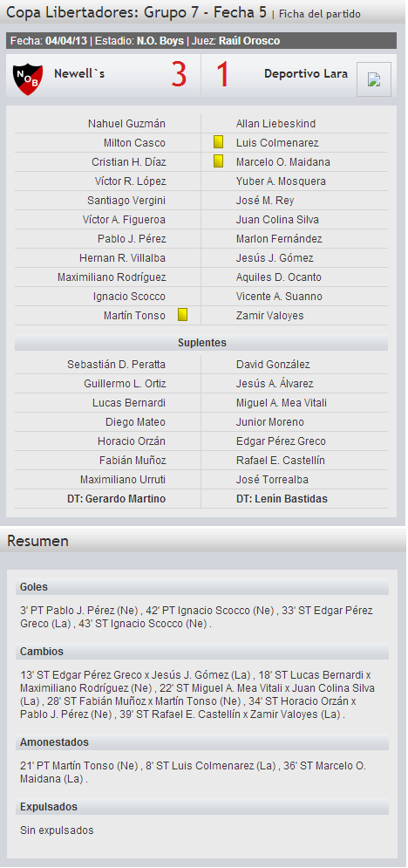Open the Ficha del partido link
This screenshot has height=868, width=408.
click(320, 14)
